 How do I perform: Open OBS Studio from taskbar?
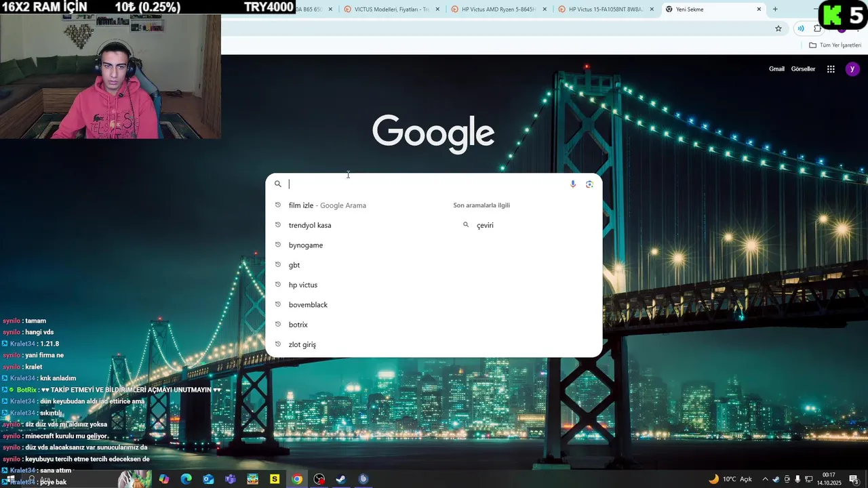click(319, 479)
